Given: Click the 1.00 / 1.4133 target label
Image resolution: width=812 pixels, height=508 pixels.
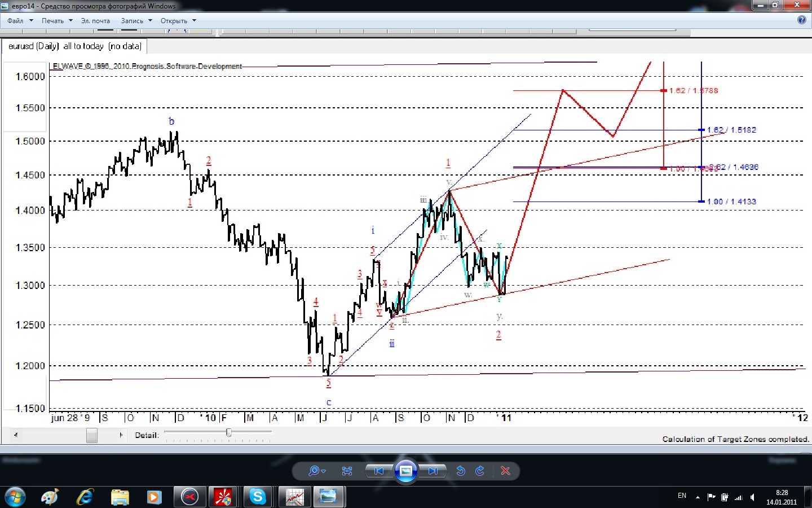Looking at the screenshot, I should (x=731, y=202).
